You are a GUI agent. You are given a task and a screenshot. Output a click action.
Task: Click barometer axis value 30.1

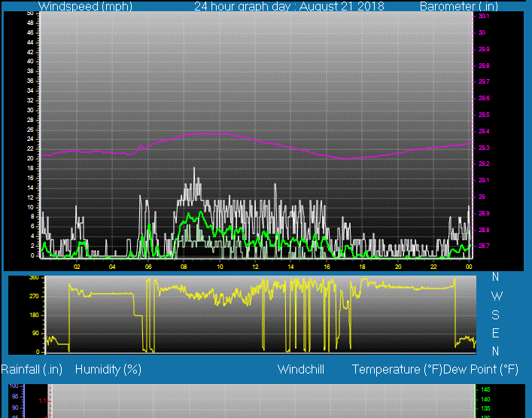(484, 17)
